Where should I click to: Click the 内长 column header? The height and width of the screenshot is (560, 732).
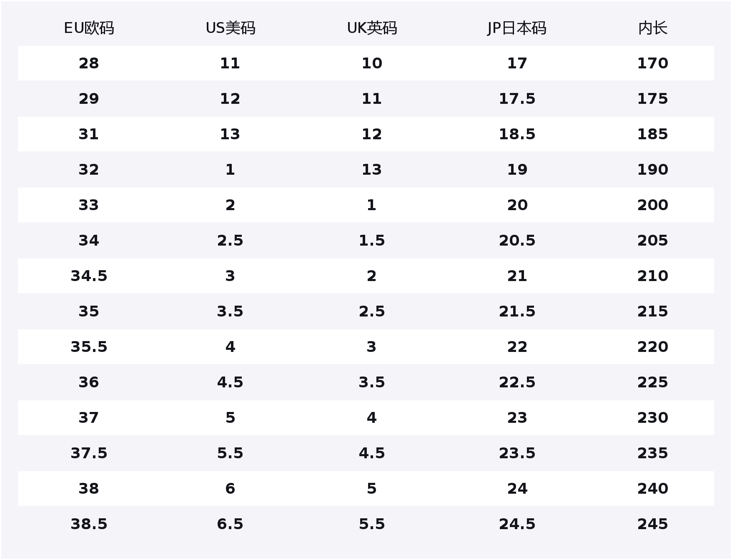[653, 28]
